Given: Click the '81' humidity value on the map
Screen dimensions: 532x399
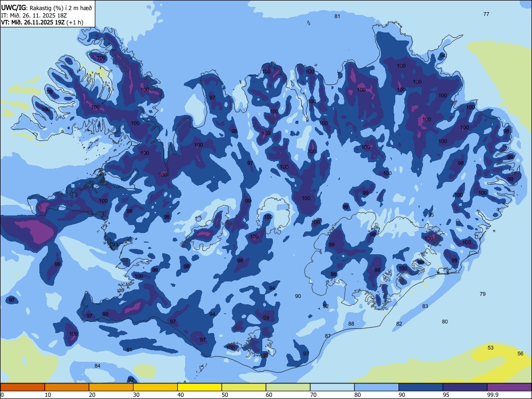Looking at the screenshot, I should [x=337, y=16].
